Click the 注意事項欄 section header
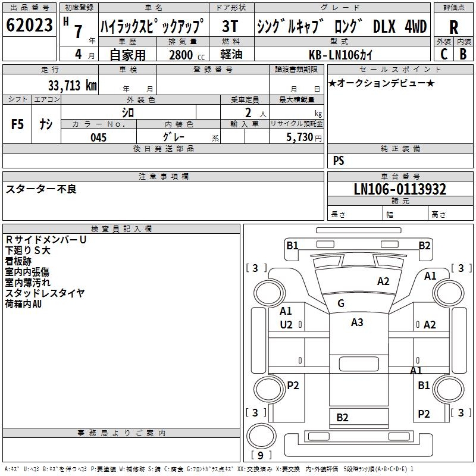476x476 pixels. point(163,176)
